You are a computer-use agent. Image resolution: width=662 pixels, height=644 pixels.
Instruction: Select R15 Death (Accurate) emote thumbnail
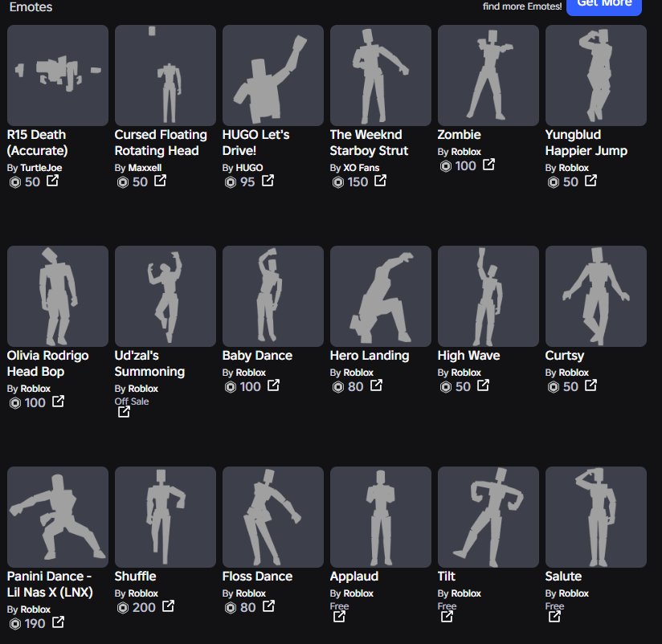pyautogui.click(x=58, y=75)
